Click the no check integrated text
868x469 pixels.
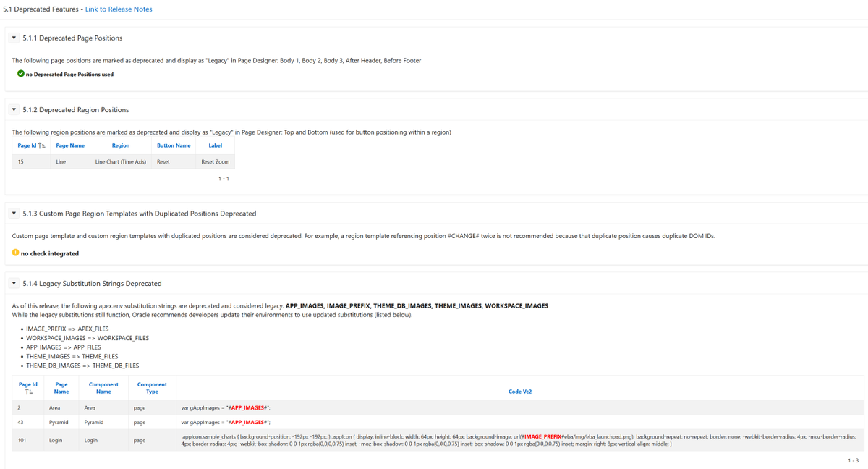(50, 254)
